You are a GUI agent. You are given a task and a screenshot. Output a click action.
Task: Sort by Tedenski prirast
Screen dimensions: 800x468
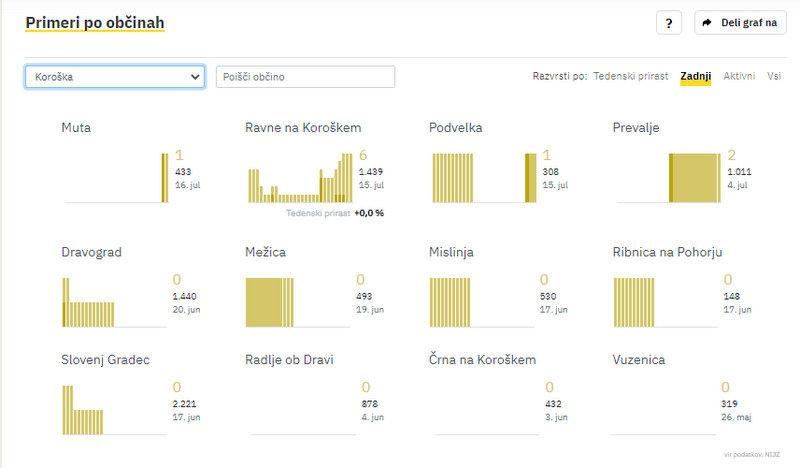point(630,77)
